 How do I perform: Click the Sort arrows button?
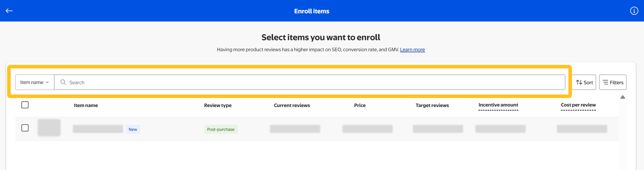point(584,82)
